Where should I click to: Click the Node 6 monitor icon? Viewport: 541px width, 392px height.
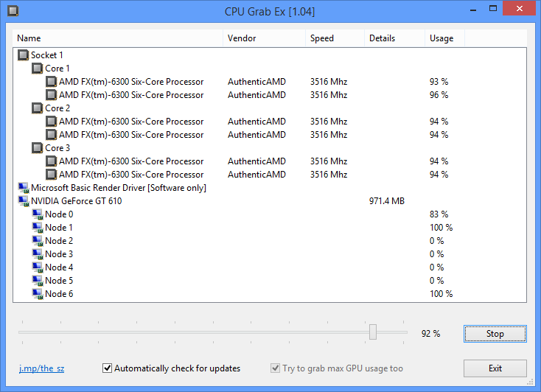38,294
